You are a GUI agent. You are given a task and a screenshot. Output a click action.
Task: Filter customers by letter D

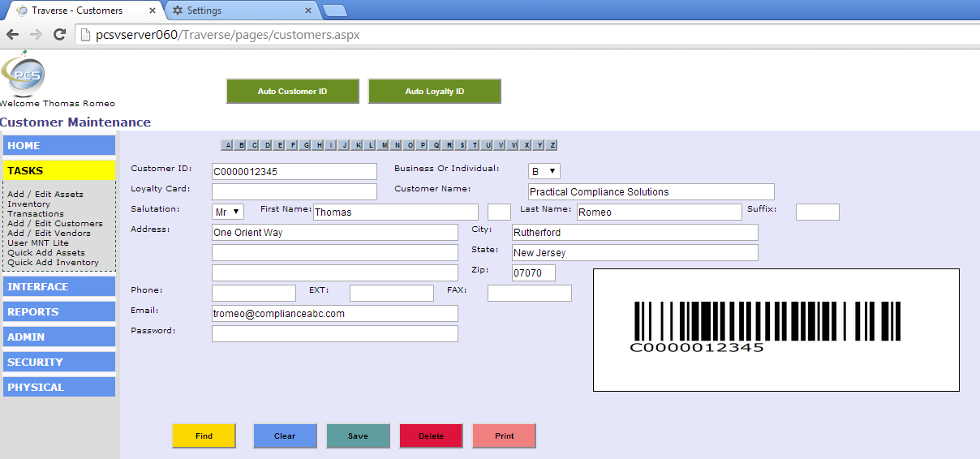point(267,145)
